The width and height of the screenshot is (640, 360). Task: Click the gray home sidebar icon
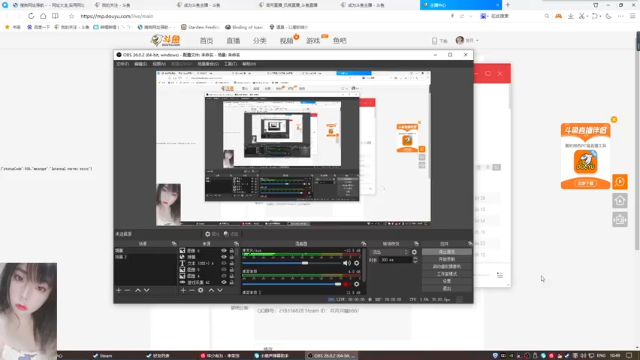pyautogui.click(x=620, y=200)
